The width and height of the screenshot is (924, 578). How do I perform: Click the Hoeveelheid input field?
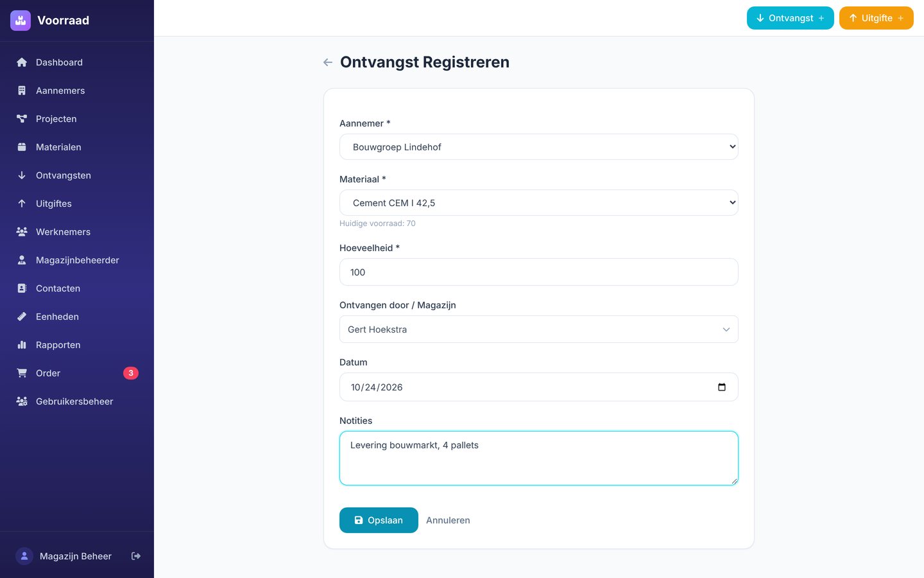pos(539,272)
